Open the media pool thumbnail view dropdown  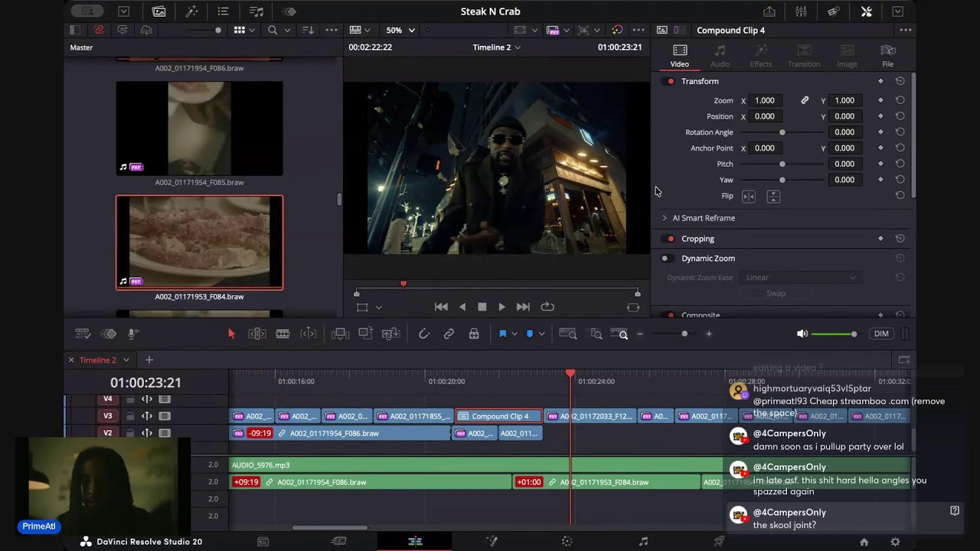click(244, 30)
